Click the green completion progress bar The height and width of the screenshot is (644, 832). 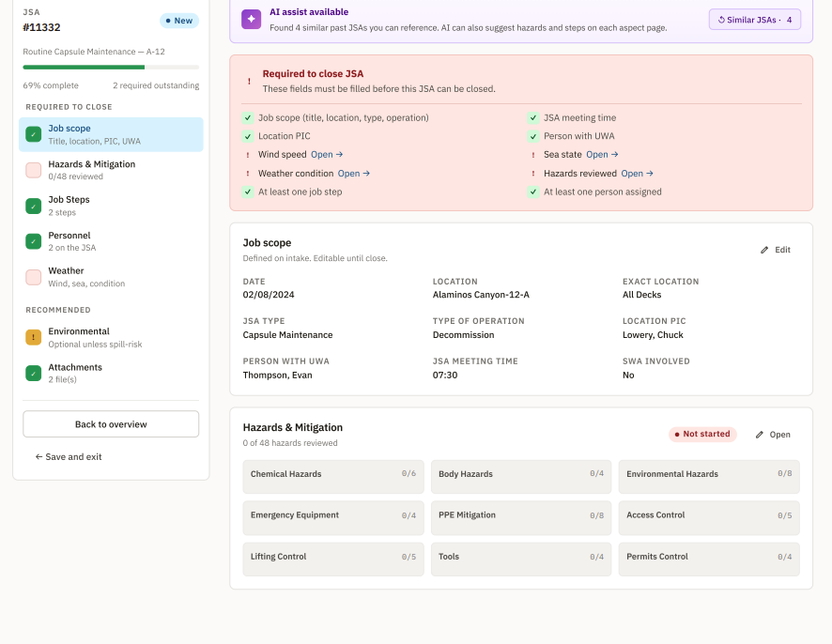84,68
